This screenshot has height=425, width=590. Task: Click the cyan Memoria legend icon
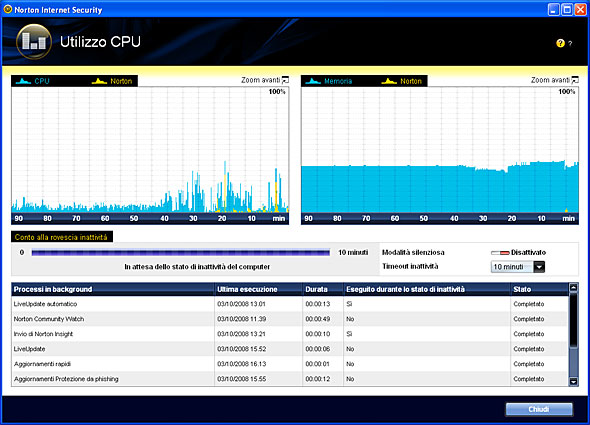tap(313, 81)
